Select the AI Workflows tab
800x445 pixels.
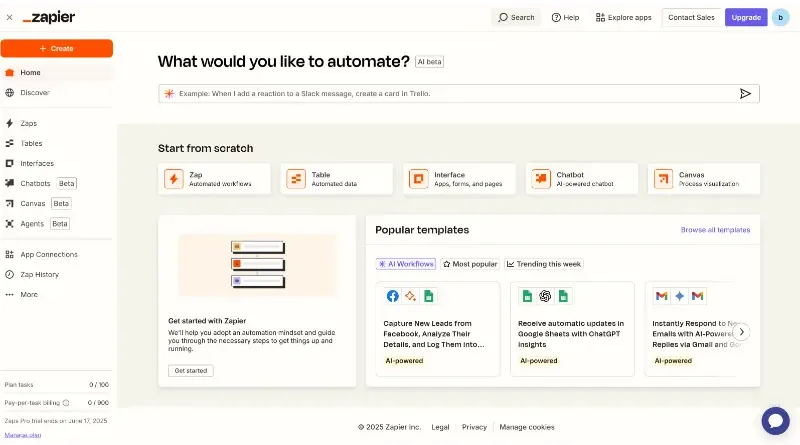tap(406, 264)
